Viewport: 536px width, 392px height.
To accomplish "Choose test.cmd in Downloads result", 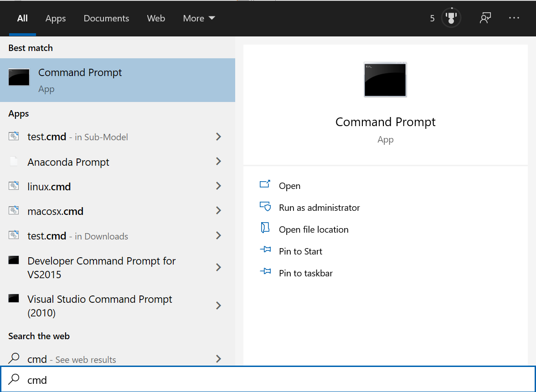I will click(77, 236).
